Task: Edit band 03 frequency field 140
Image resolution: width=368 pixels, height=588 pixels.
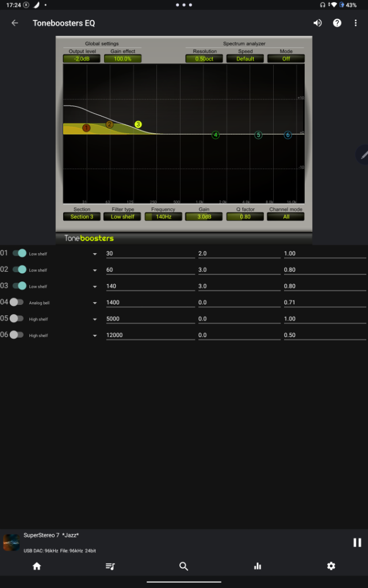Action: (151, 286)
